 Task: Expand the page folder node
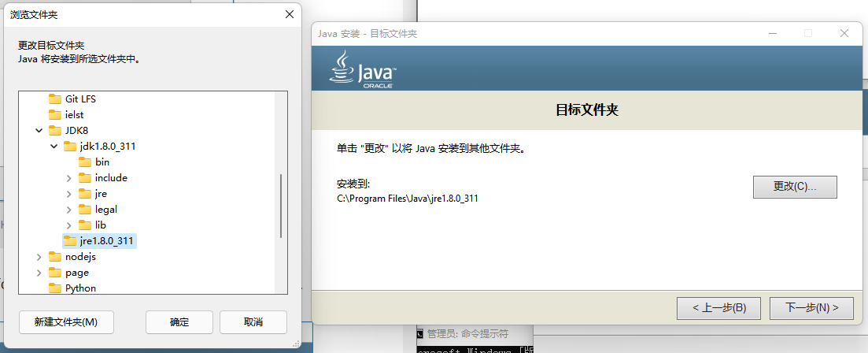click(x=39, y=273)
